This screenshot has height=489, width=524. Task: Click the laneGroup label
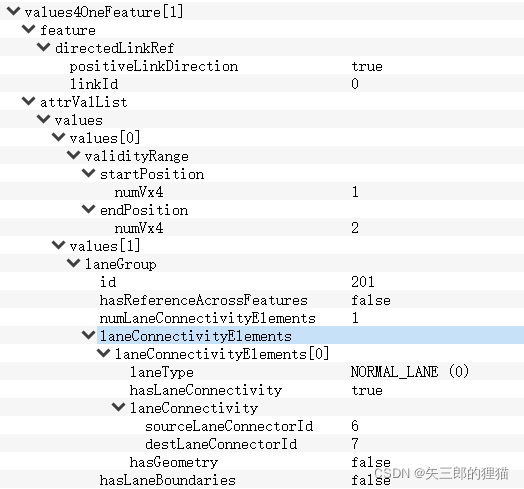coord(120,264)
